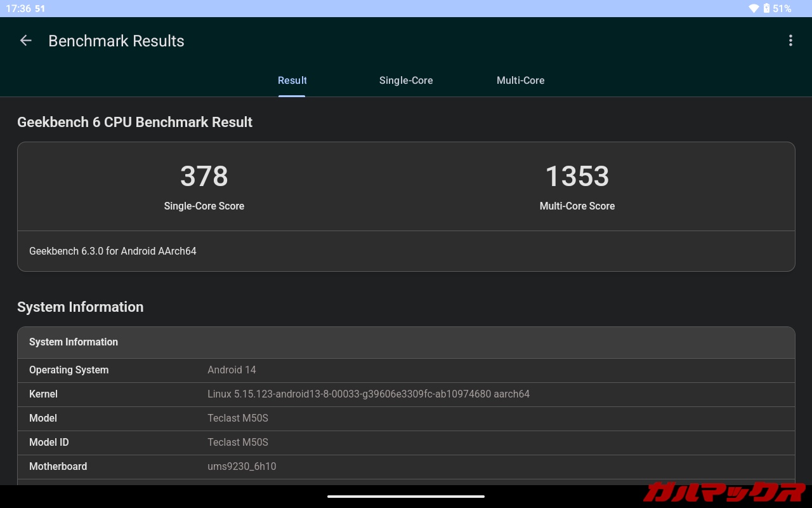Tap the battery status icon
812x508 pixels.
point(766,8)
